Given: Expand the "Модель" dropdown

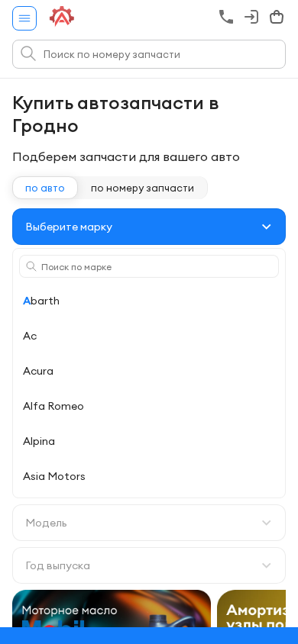Looking at the screenshot, I should (149, 523).
